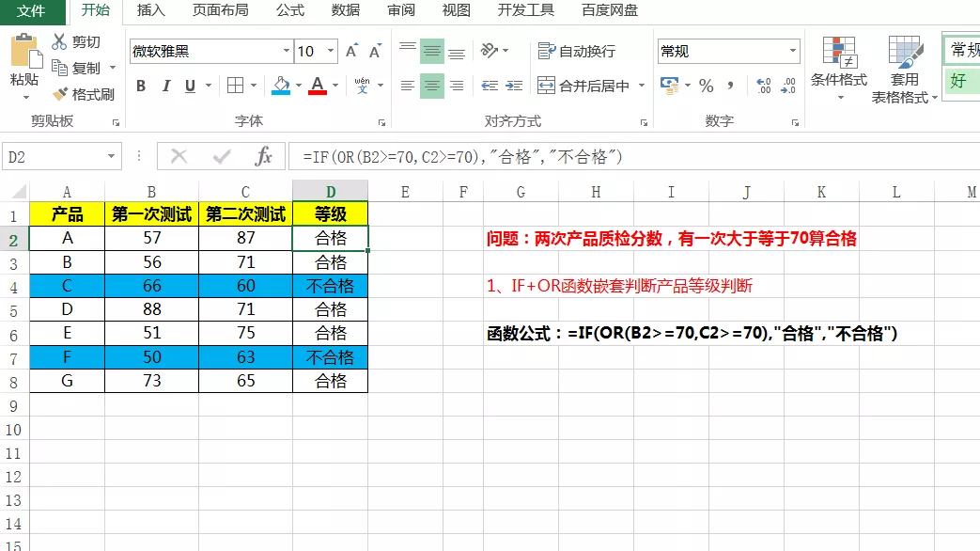This screenshot has width=980, height=551.
Task: Align text right
Action: click(457, 86)
